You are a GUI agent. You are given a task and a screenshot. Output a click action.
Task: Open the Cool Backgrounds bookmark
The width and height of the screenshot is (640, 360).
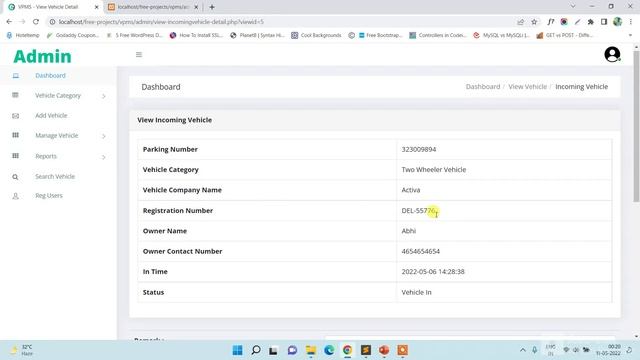[x=317, y=35]
